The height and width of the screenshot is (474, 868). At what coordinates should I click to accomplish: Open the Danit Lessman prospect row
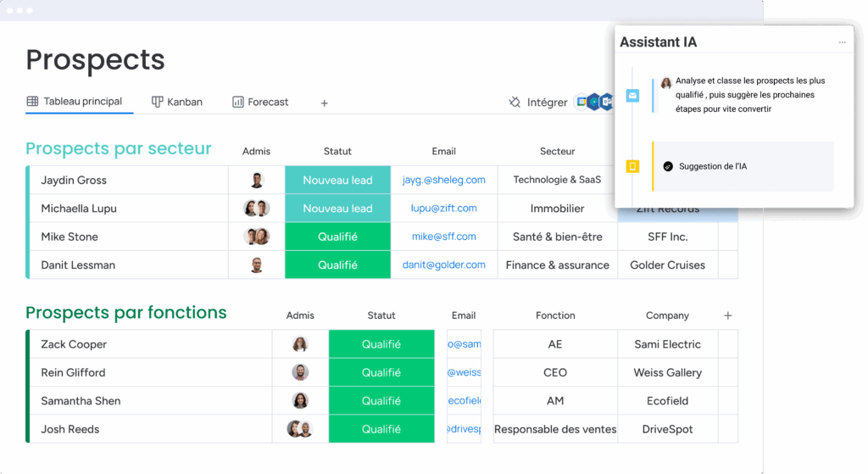129,265
